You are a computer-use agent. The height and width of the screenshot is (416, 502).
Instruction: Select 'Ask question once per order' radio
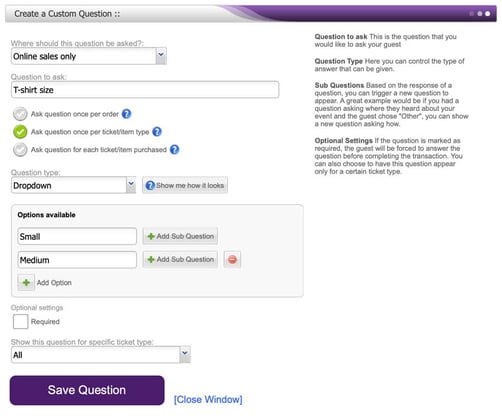(20, 114)
